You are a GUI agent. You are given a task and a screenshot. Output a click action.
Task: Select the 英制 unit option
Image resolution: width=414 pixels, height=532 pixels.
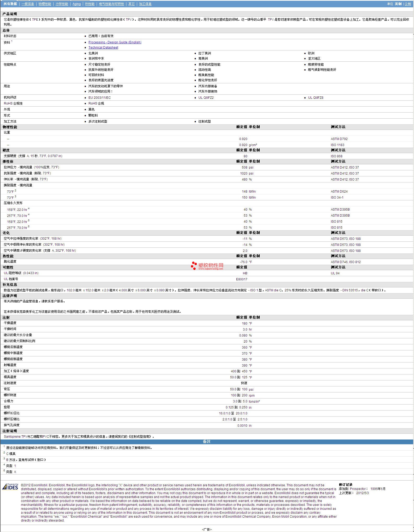pyautogui.click(x=398, y=4)
